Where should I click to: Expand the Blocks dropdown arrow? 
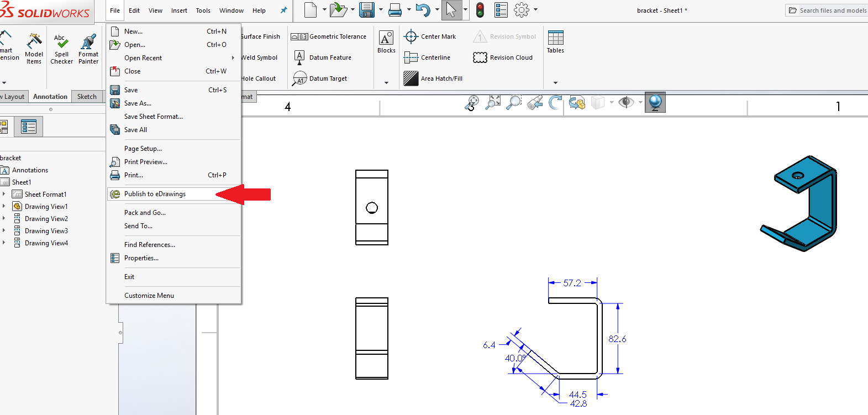click(x=386, y=83)
